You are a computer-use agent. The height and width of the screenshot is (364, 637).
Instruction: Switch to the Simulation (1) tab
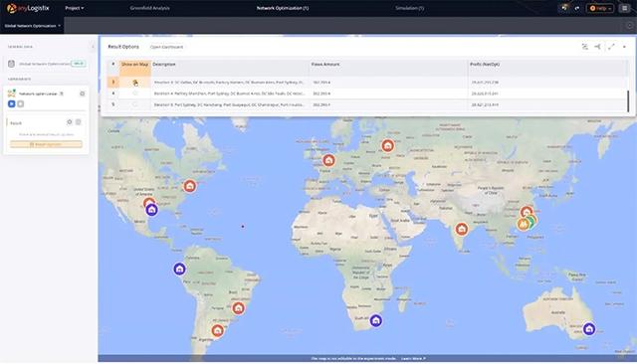tap(409, 8)
